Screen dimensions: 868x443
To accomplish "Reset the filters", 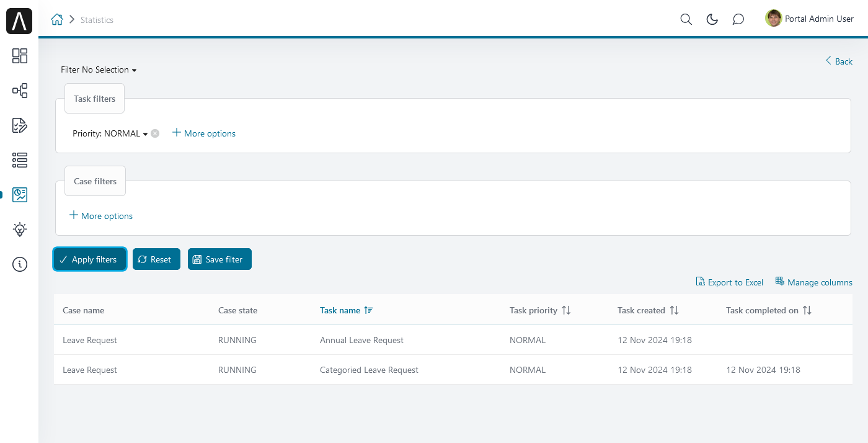I will 156,259.
